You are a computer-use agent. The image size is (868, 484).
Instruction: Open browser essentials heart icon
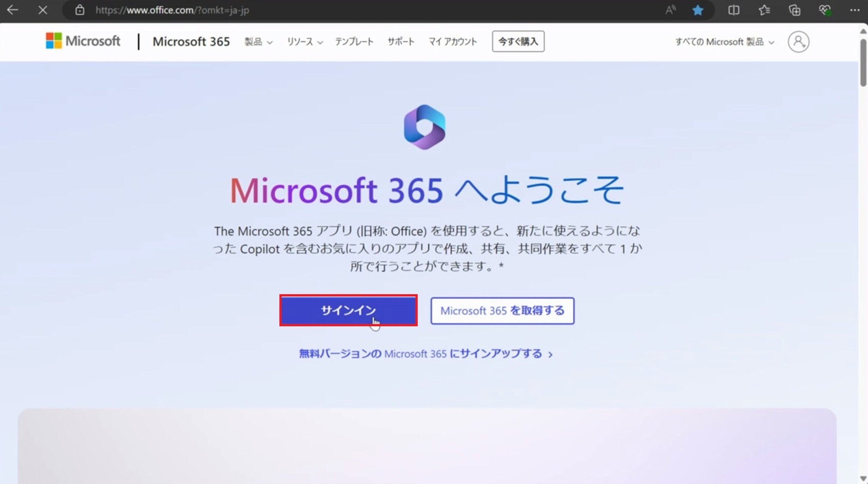pos(825,10)
